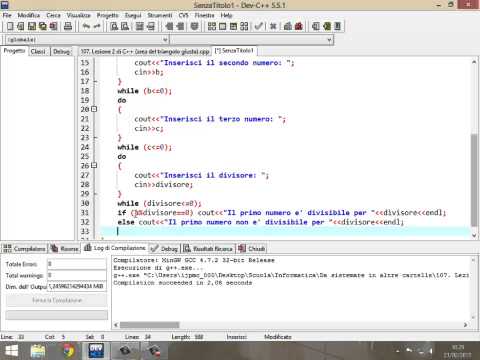This screenshot has width=480, height=360.
Task: Click the Windows Start button
Action: [x=11, y=351]
